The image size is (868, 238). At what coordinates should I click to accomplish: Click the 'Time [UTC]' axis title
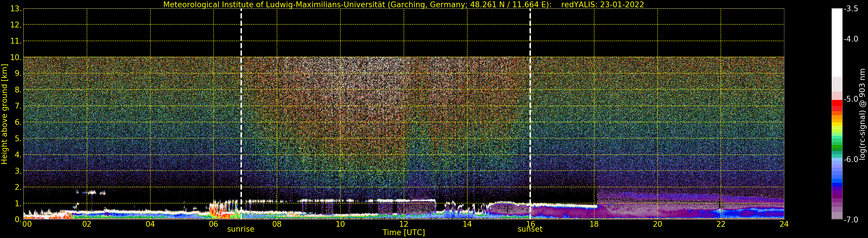[x=404, y=233]
